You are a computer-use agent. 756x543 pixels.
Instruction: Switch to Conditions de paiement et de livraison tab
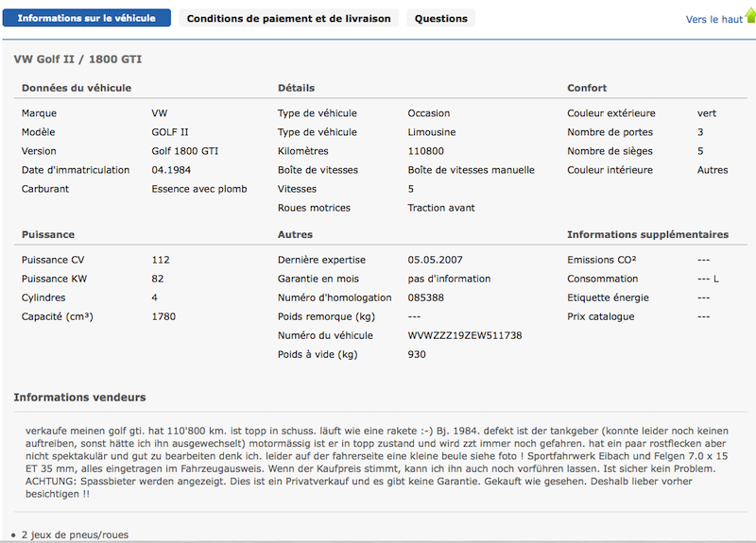coord(289,18)
